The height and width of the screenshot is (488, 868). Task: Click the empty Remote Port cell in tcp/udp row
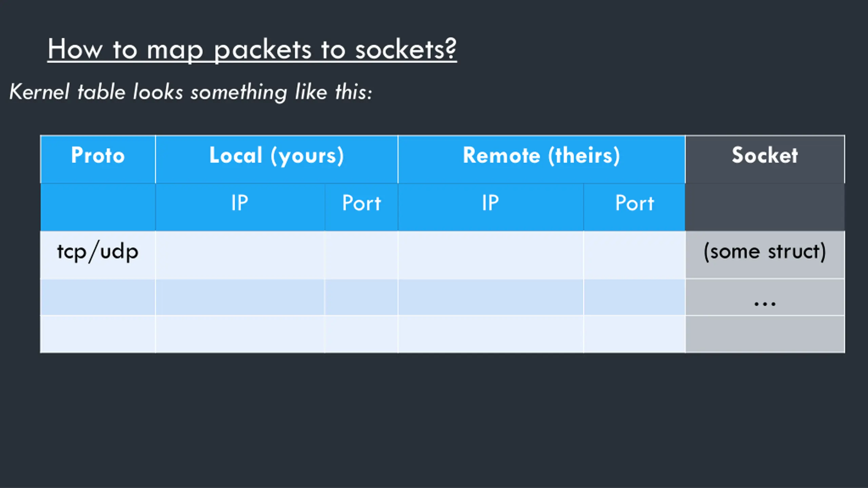click(634, 255)
